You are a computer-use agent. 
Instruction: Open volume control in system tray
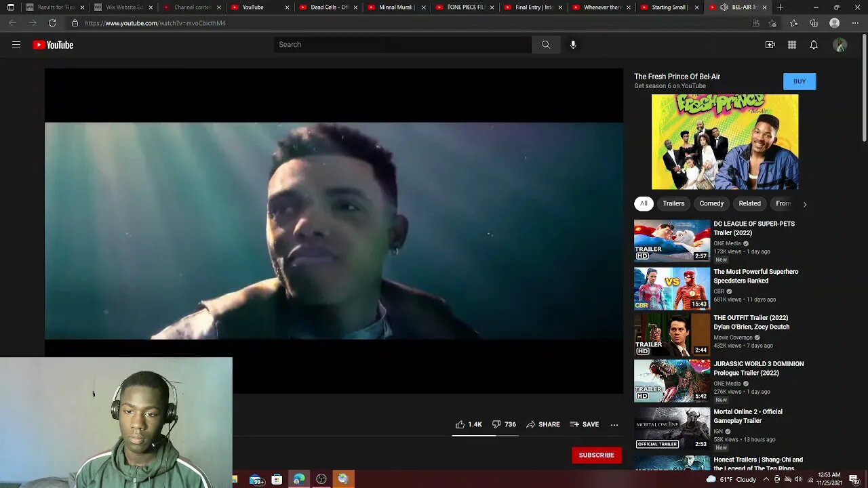[x=798, y=480]
